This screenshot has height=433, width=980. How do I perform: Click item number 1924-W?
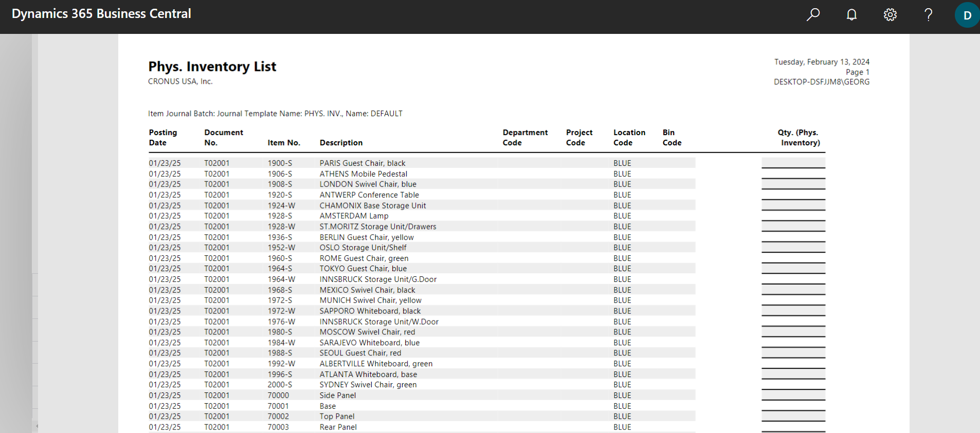tap(281, 205)
